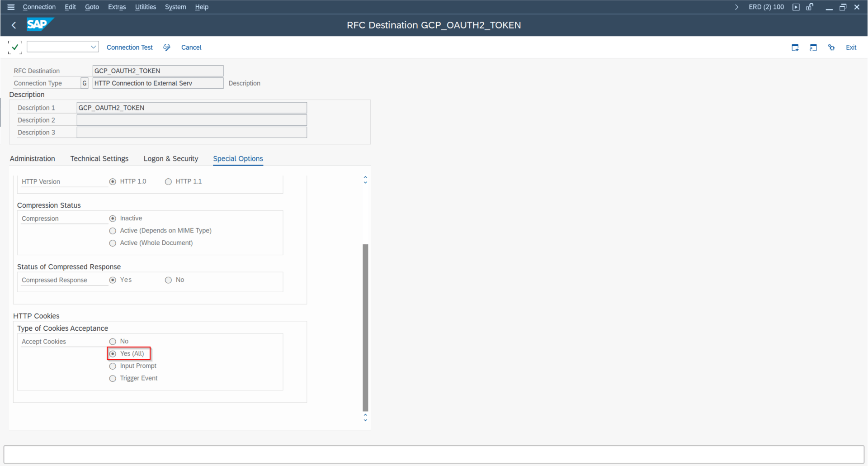Expand title bar info with right chevron

tap(737, 7)
